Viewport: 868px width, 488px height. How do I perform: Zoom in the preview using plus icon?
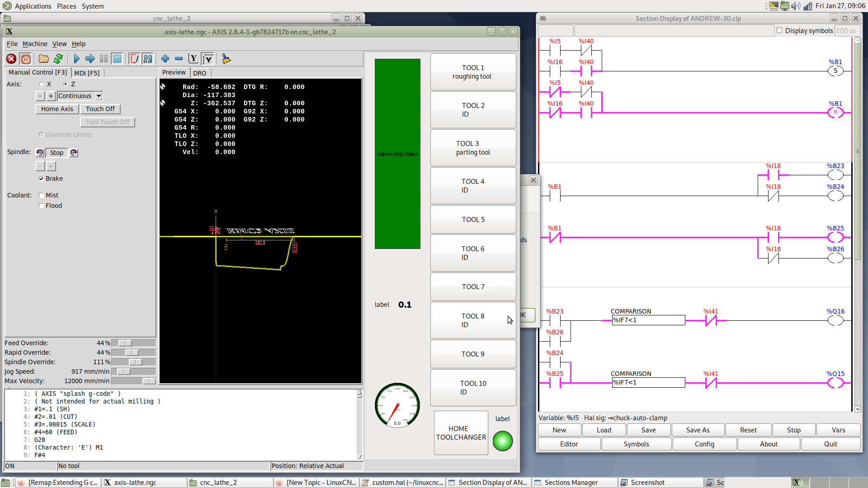[x=165, y=59]
